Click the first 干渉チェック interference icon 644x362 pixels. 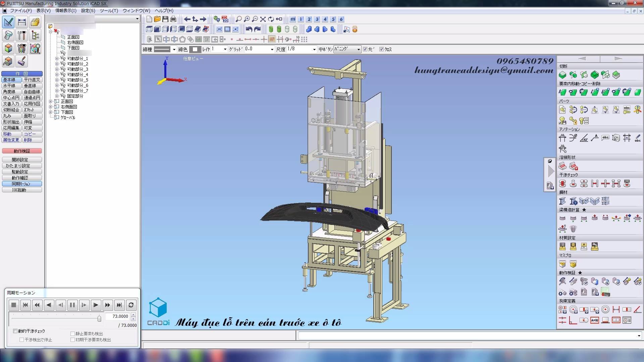coord(562,183)
